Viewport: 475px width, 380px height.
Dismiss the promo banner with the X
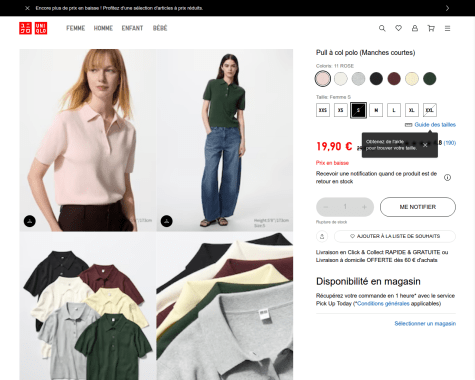pyautogui.click(x=27, y=8)
